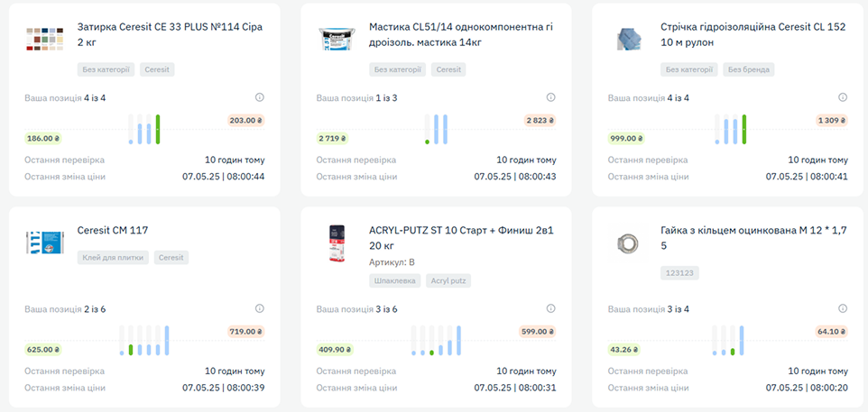The image size is (868, 412).
Task: Click green bar in Ceresit CM 117 chart
Action: [x=131, y=350]
